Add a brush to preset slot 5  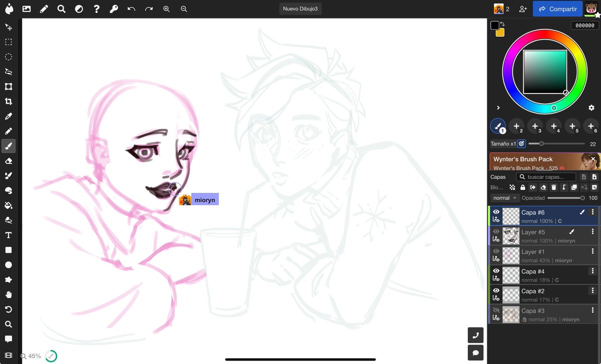coord(572,126)
